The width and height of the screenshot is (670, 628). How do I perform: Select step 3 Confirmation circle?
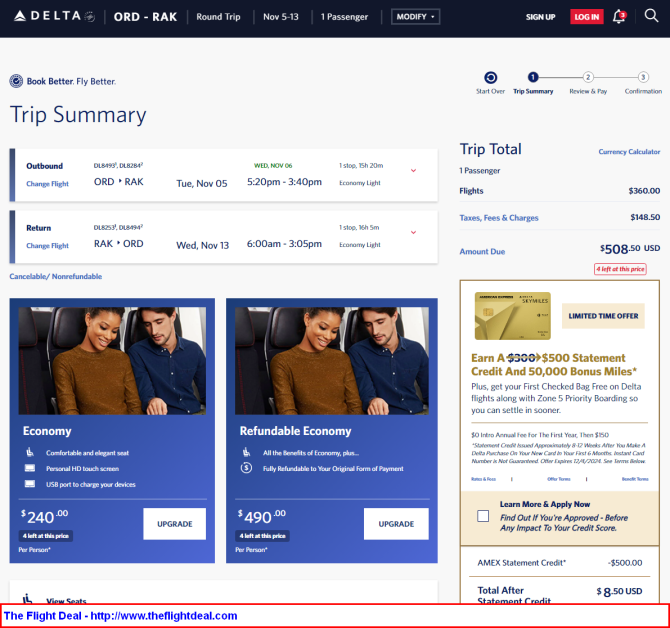643,77
